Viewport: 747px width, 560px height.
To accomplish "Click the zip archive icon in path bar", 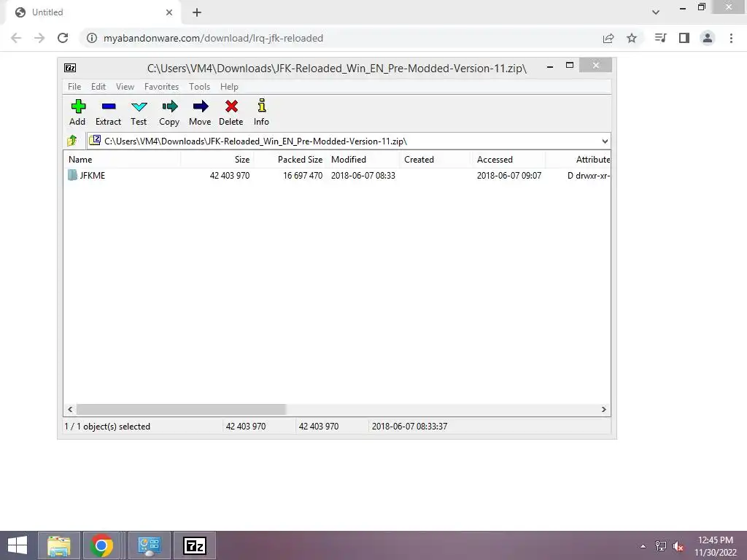I will coord(95,140).
